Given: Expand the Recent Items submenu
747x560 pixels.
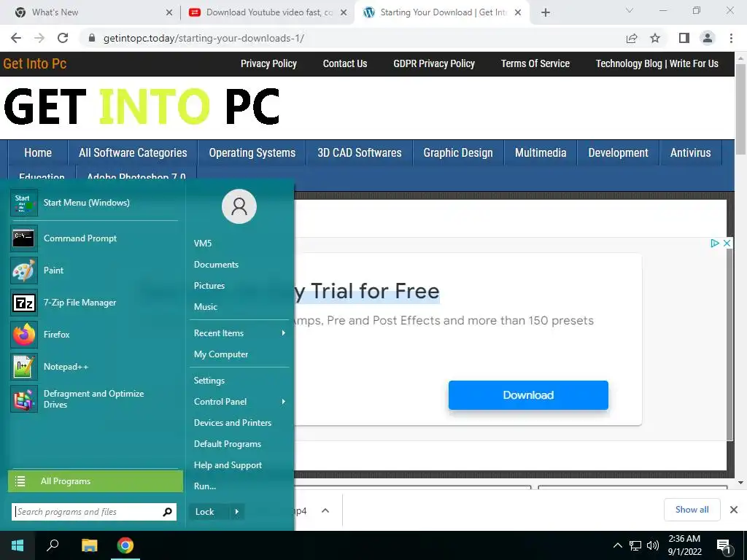Looking at the screenshot, I should coord(284,333).
